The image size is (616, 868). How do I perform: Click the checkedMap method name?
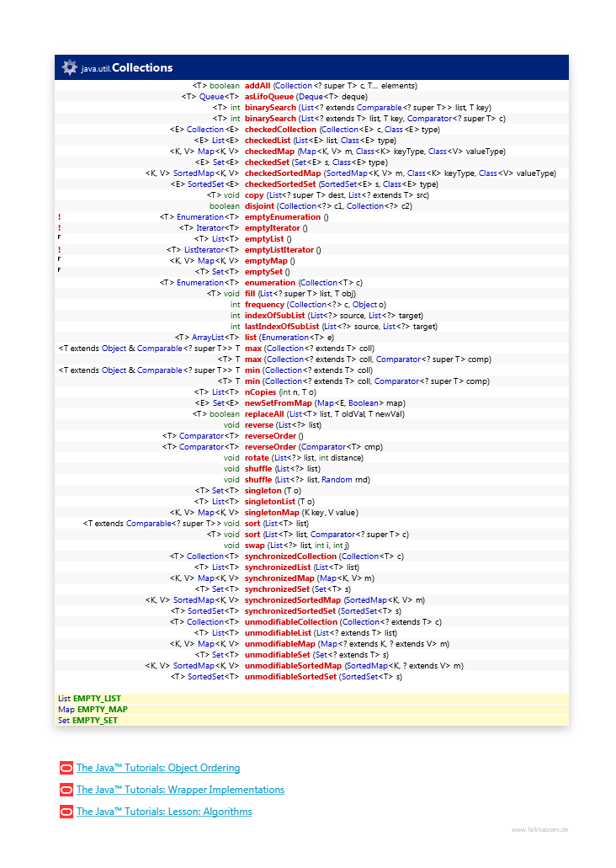(x=269, y=152)
